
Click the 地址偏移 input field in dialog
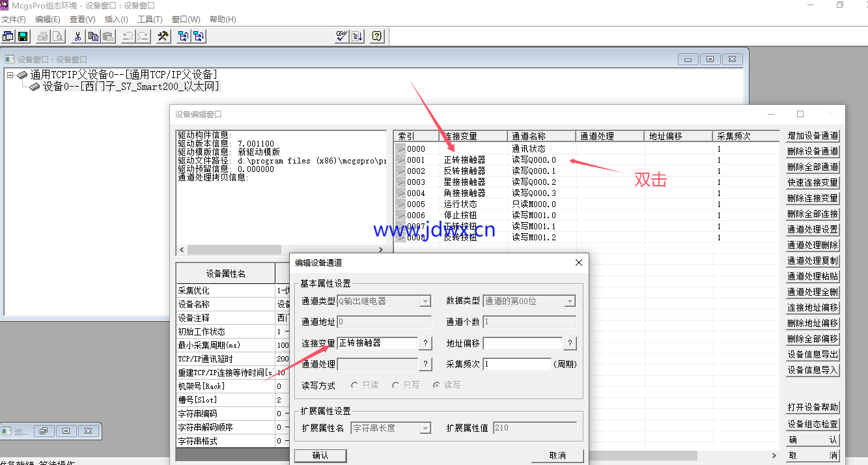pyautogui.click(x=522, y=343)
